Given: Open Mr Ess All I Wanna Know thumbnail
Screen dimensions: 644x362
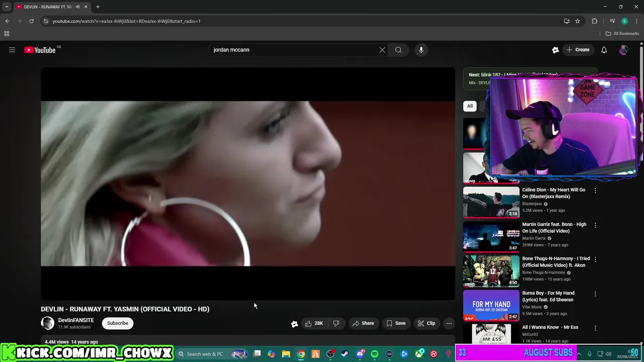Looking at the screenshot, I should (x=491, y=333).
